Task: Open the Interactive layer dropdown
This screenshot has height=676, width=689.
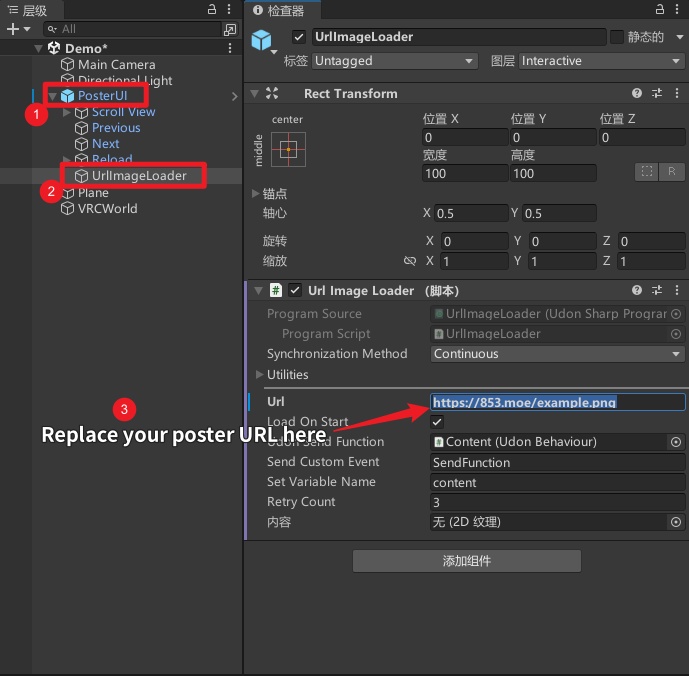Action: click(x=602, y=61)
